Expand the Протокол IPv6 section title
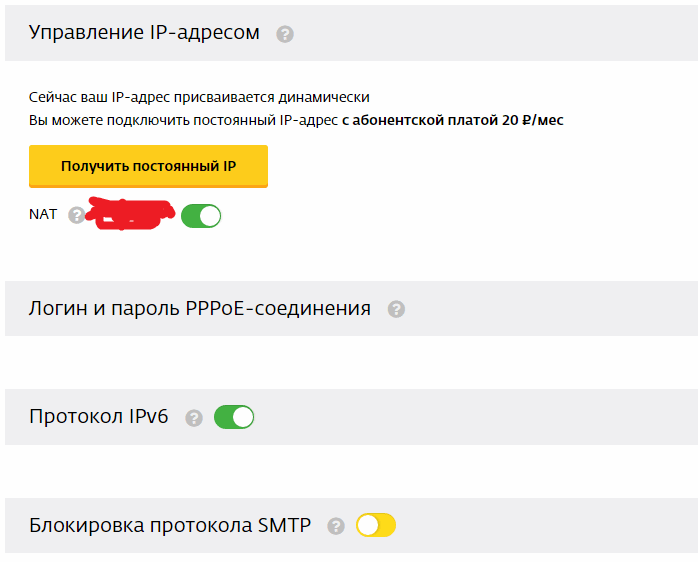698x562 pixels. pyautogui.click(x=101, y=417)
